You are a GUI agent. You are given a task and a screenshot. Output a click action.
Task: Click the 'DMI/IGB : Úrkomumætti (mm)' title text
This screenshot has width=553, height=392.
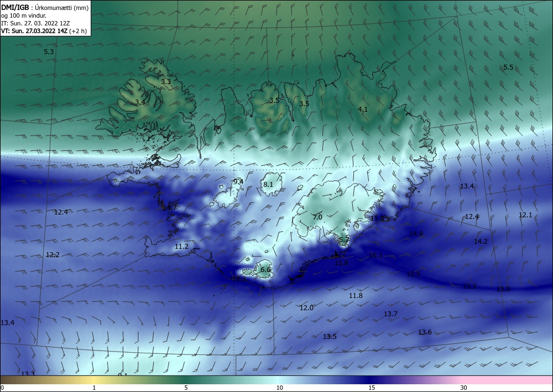[x=44, y=8]
